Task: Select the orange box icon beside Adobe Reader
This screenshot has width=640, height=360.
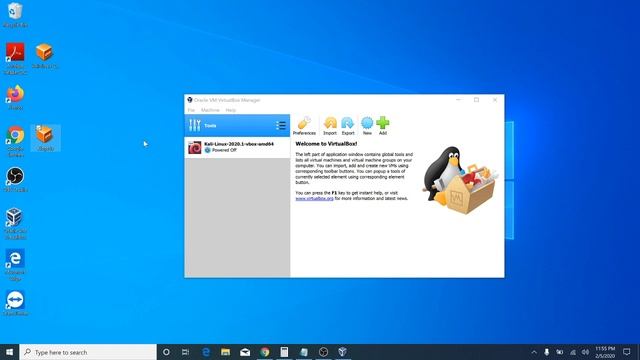Action: 44,56
